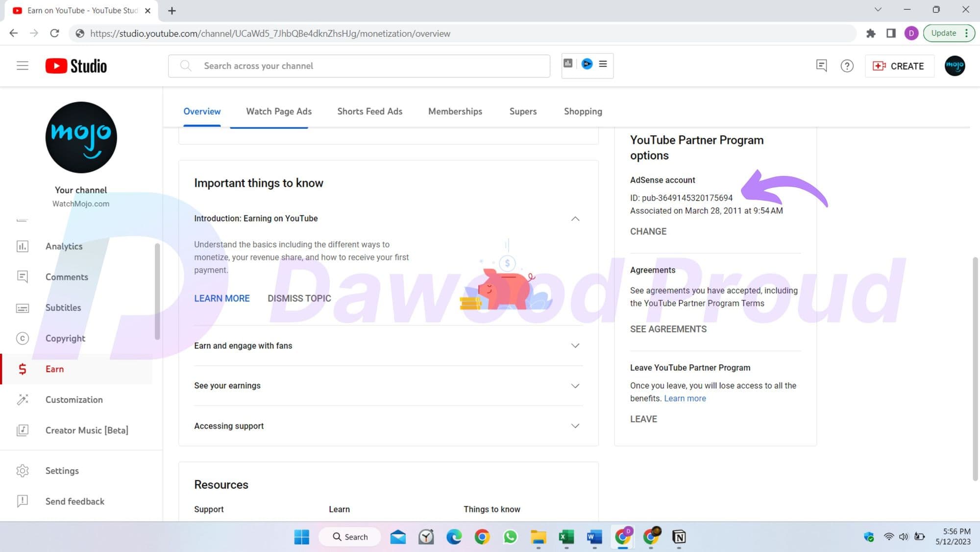Click CHANGE AdSense account link
The width and height of the screenshot is (980, 552).
coord(648,231)
